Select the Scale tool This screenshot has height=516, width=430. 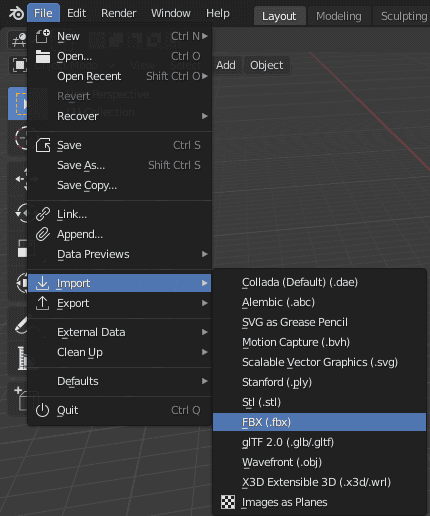pyautogui.click(x=18, y=248)
